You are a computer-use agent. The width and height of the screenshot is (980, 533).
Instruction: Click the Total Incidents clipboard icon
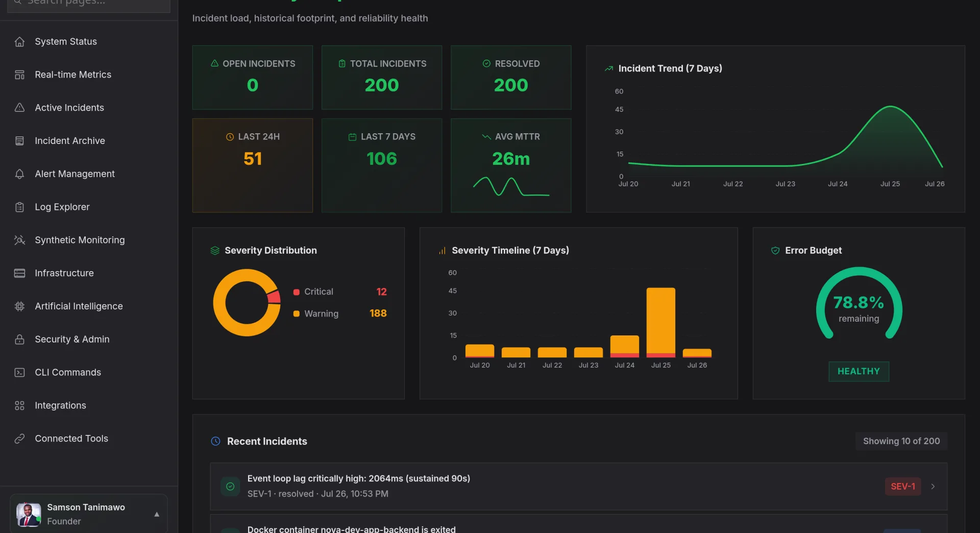pos(342,63)
